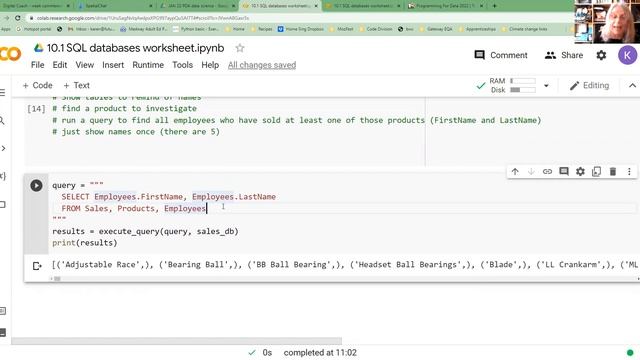This screenshot has width=640, height=360.
Task: Open account avatar K
Action: pyautogui.click(x=627, y=55)
